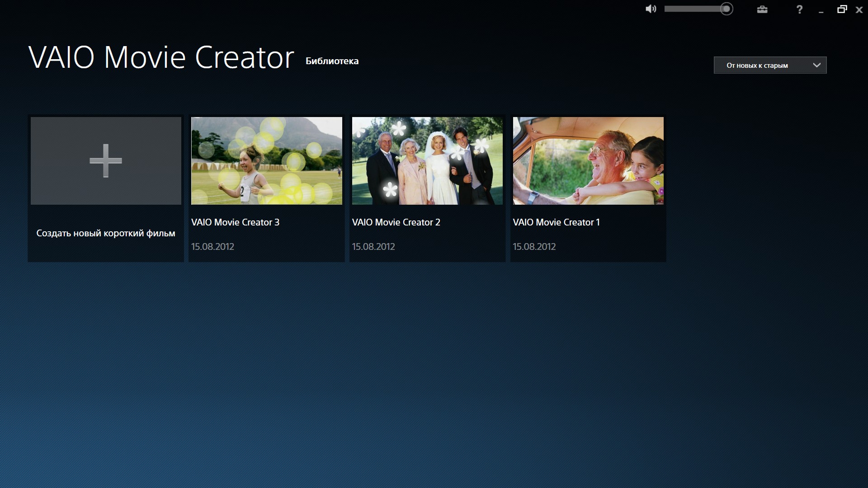Screen dimensions: 868x488
Task: Close the VAIO Movie Creator window
Action: tap(859, 9)
